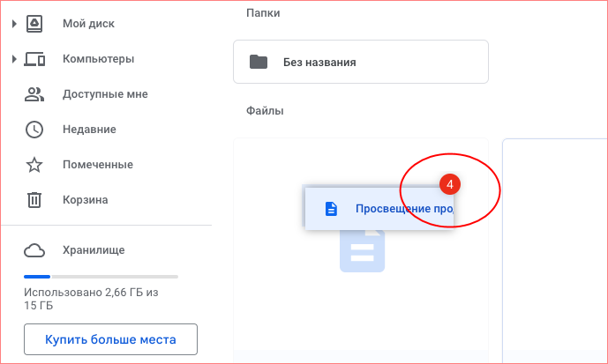608x364 pixels.
Task: Click Использовано 2,66 ГБ из 15 ГБ text
Action: point(91,299)
